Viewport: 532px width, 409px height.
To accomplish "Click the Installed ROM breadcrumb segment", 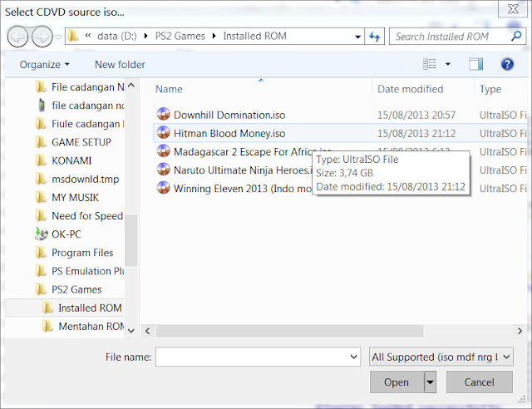I will 254,36.
